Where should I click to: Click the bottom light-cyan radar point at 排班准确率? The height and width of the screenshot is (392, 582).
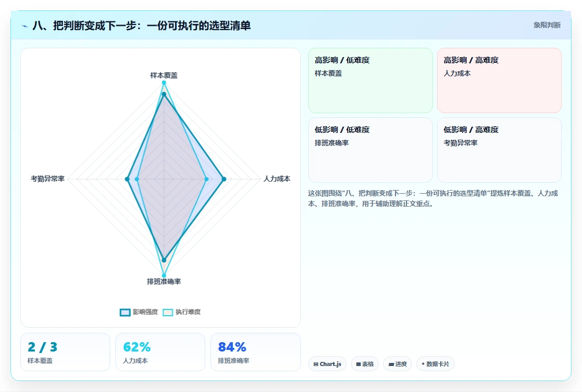point(164,276)
